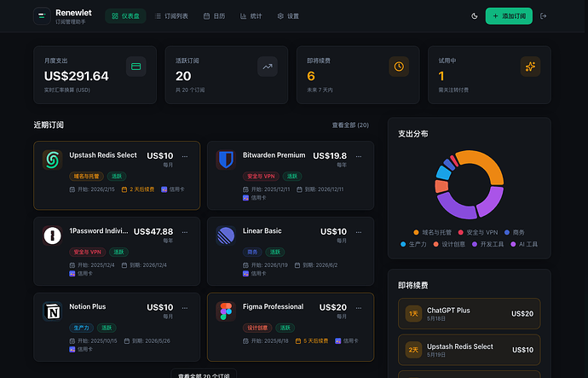Click 2天 badge on Upstash renewal row
This screenshot has height=378, width=588.
tap(413, 350)
